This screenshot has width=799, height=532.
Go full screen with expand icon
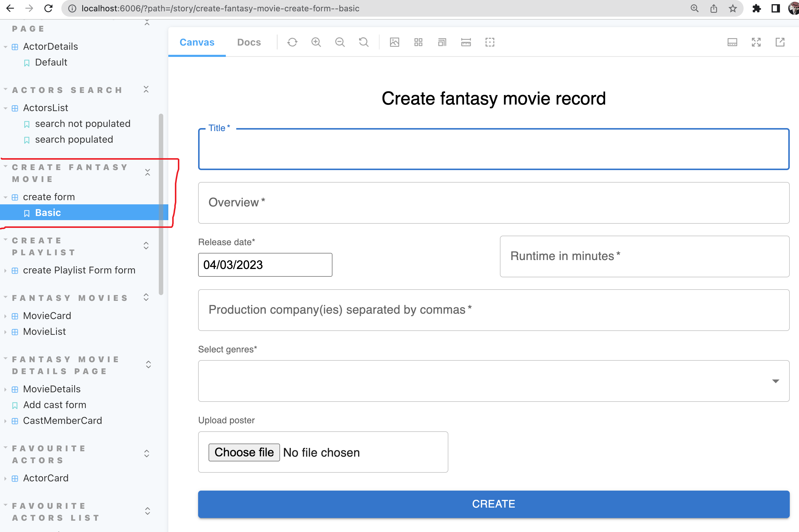point(756,42)
